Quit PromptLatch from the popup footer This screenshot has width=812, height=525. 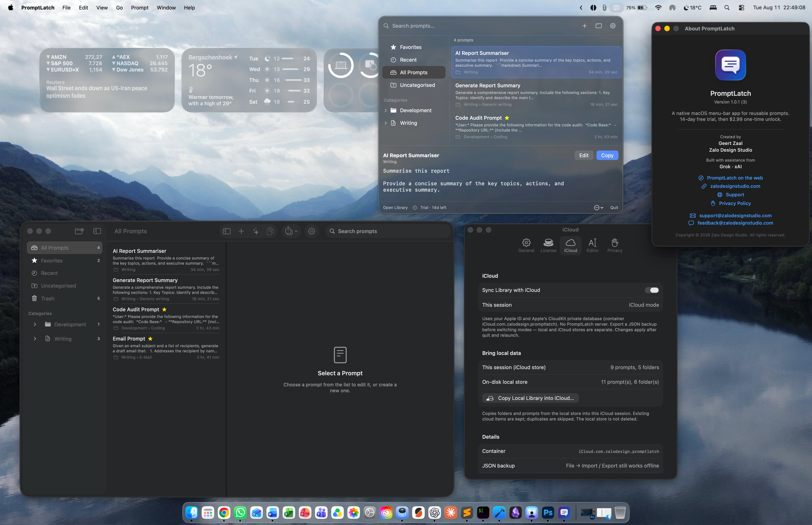tap(614, 208)
